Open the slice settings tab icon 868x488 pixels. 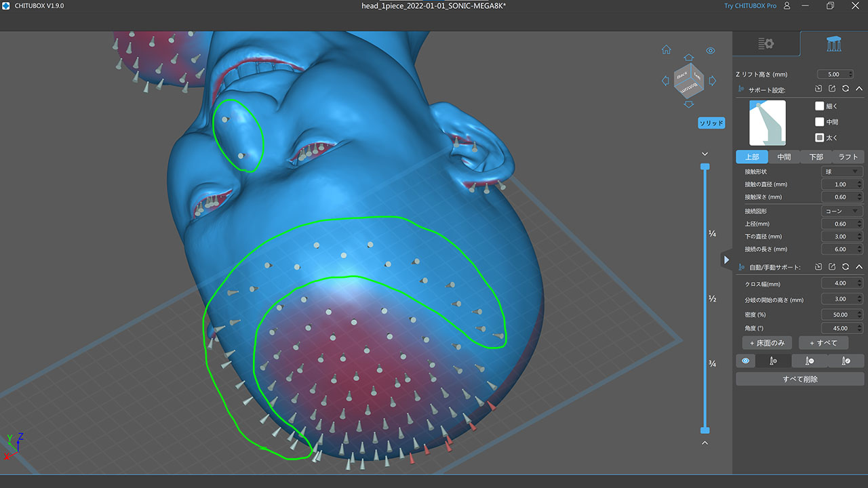(x=766, y=44)
